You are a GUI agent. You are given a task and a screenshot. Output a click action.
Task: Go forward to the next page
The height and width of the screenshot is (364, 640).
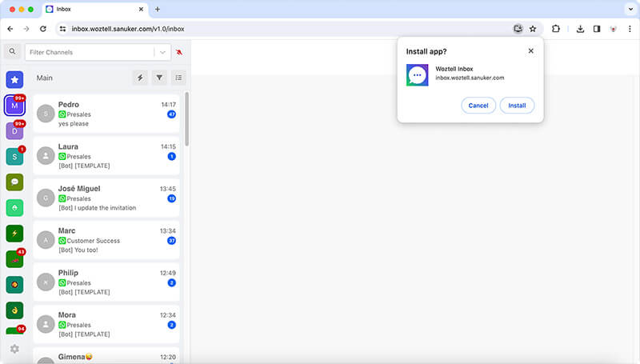(26, 29)
